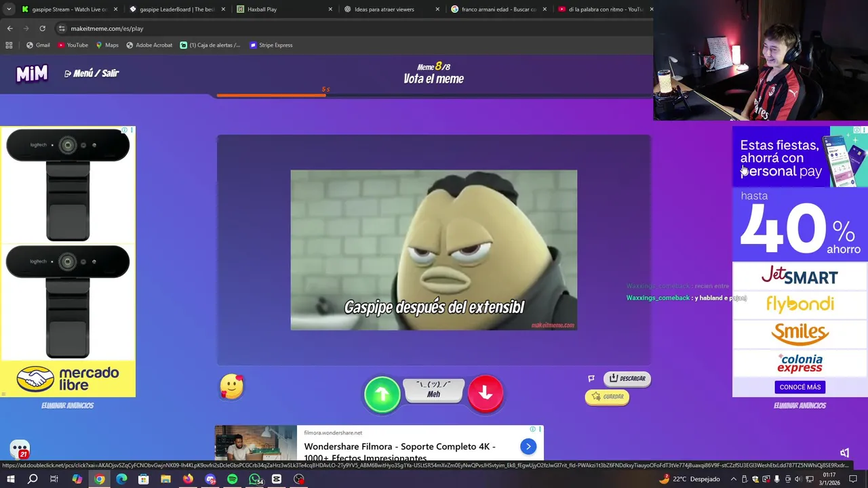
Task: Open the Adobe Acrobat bookmark
Action: [149, 45]
